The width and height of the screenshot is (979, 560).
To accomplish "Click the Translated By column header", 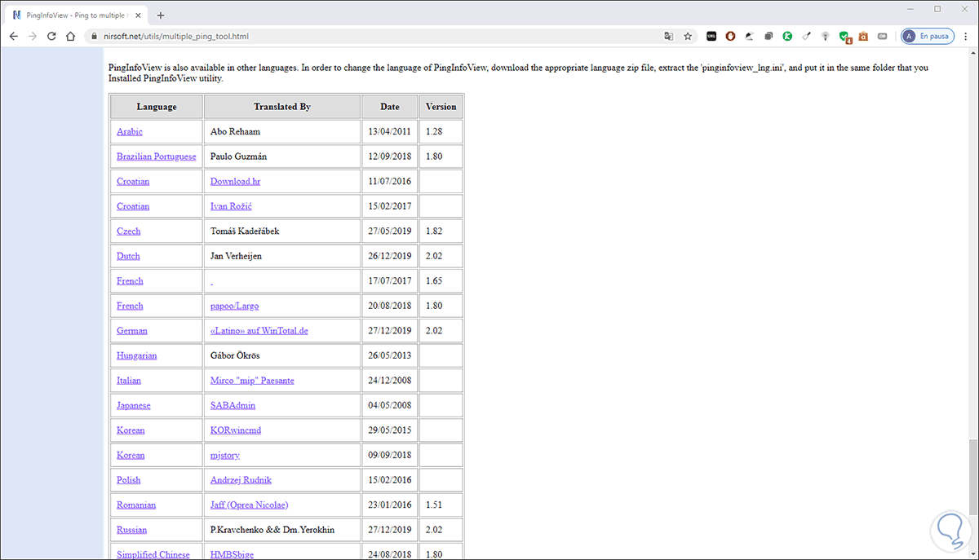I will pos(282,107).
